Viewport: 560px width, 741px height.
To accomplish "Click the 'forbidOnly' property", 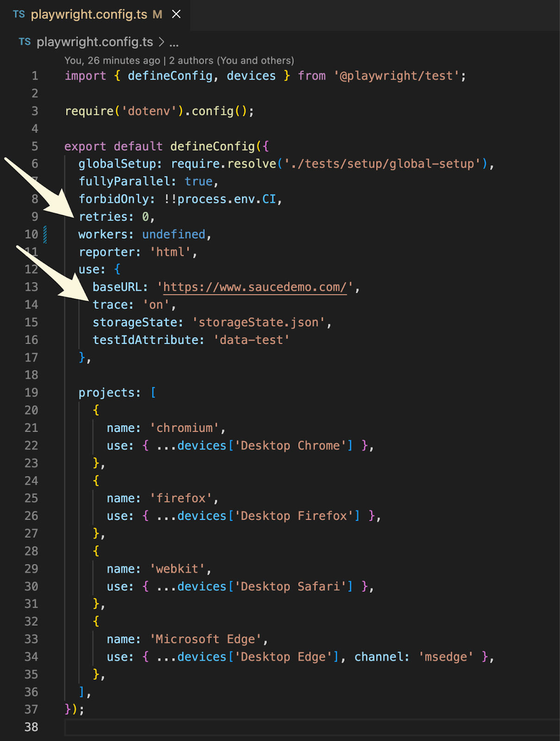I will click(113, 199).
